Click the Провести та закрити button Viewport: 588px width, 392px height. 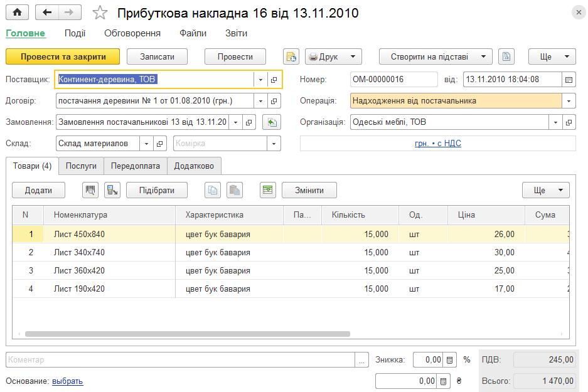63,56
